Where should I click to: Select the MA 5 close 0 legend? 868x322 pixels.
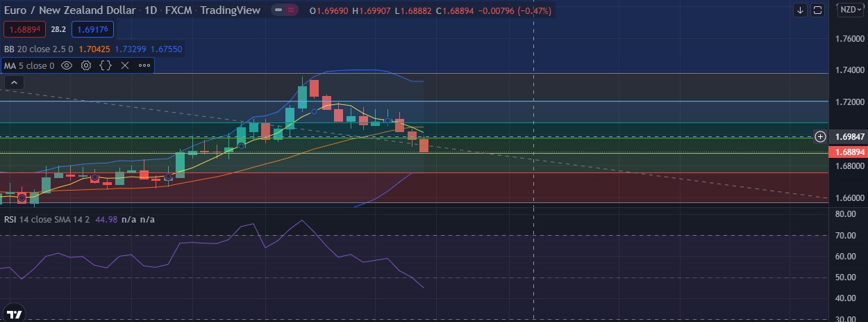(x=29, y=65)
